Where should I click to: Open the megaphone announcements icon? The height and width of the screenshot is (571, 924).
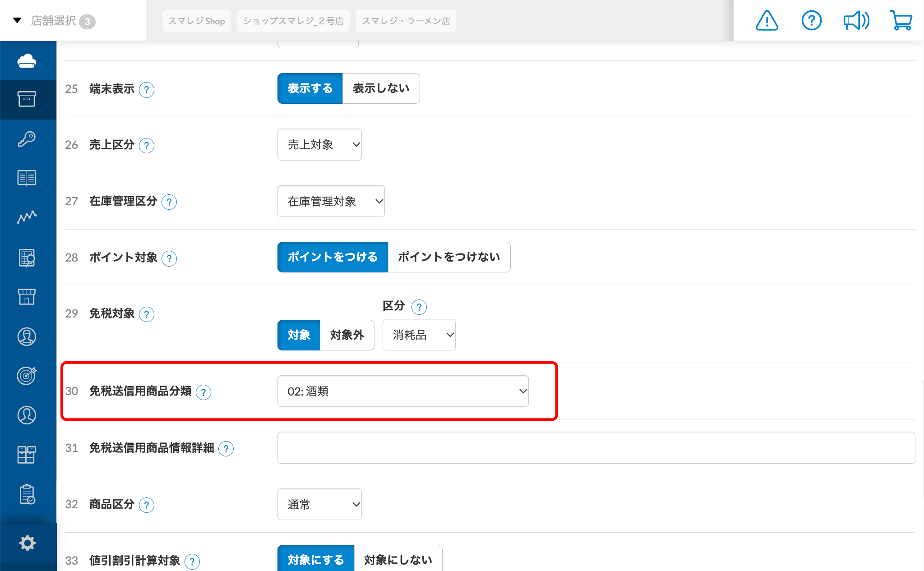(x=856, y=21)
